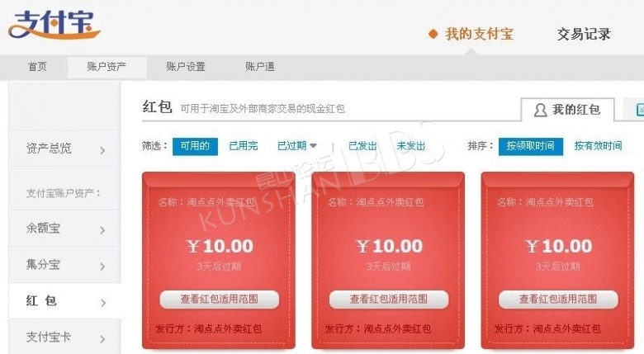Switch filter to 已用完
This screenshot has width=644, height=354.
click(x=244, y=146)
